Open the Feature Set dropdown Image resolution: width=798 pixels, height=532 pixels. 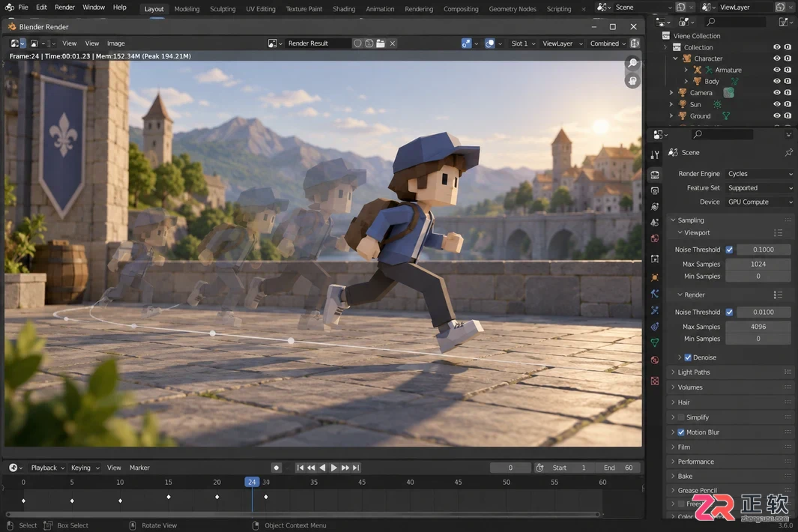pos(759,188)
